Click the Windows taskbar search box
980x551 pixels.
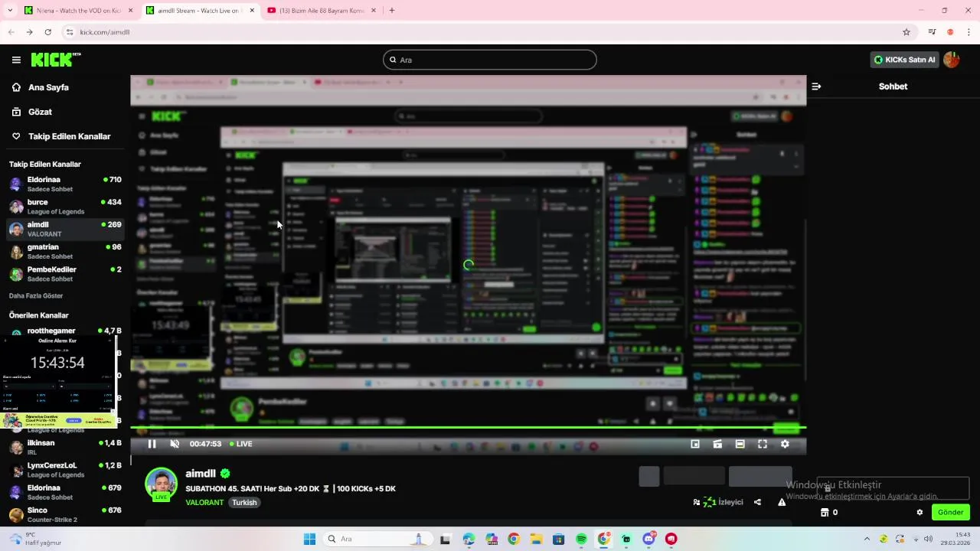[379, 539]
